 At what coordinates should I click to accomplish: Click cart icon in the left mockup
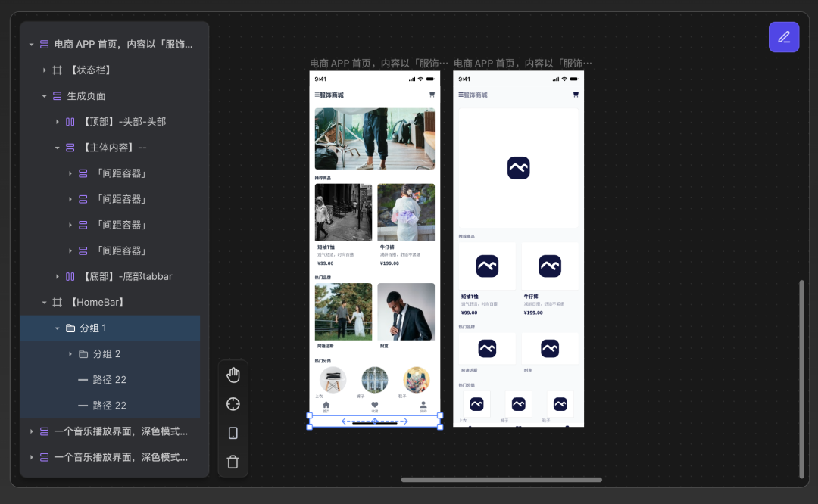[x=432, y=95]
